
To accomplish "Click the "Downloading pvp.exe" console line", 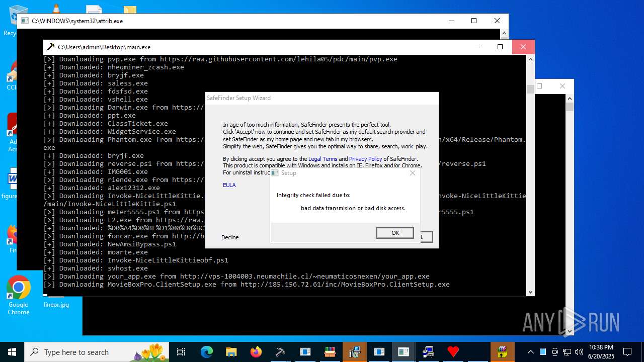I will [x=220, y=59].
